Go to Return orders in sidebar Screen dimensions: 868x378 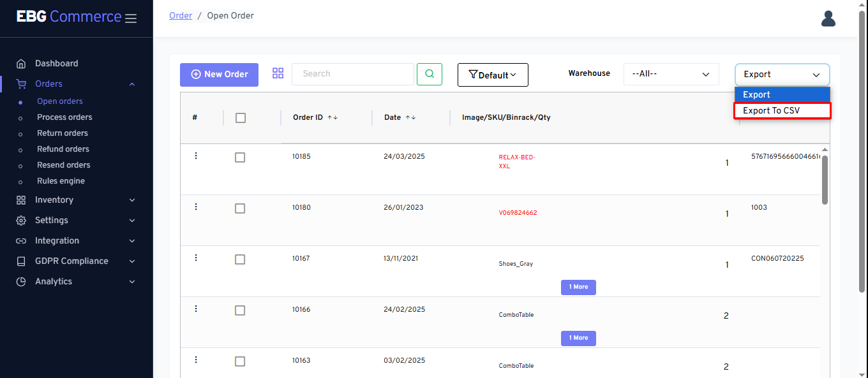pos(63,133)
